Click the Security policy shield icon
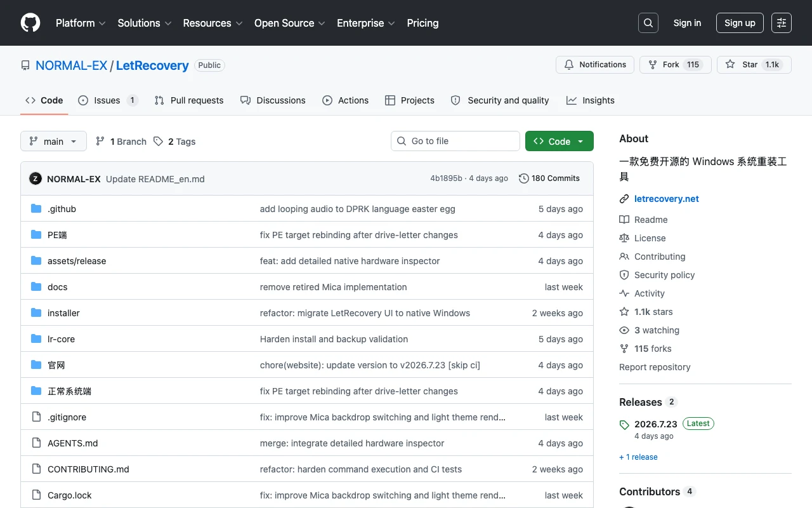The image size is (812, 508). pyautogui.click(x=624, y=274)
